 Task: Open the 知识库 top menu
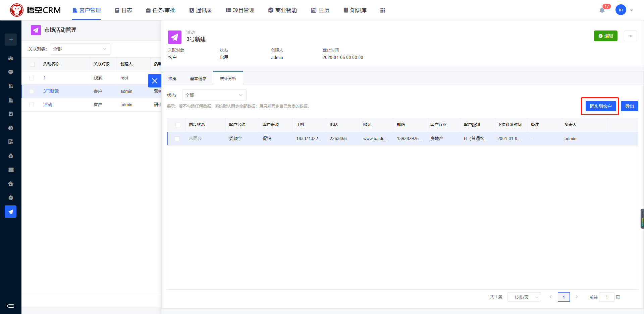[x=355, y=10]
